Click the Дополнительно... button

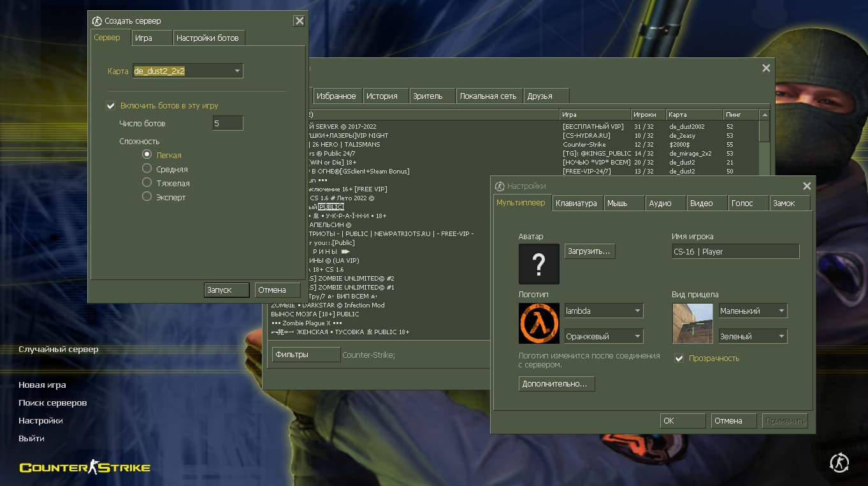[x=556, y=384]
